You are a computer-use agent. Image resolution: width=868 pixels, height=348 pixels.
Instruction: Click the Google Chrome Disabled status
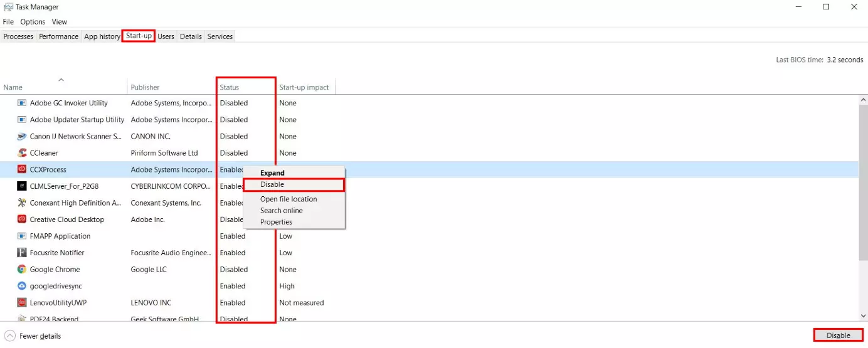point(234,270)
